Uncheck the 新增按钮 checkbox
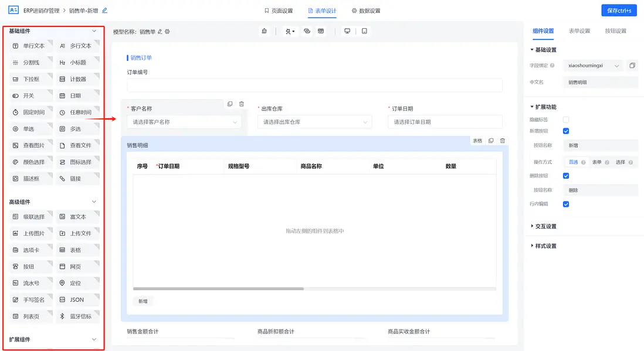 (x=565, y=131)
